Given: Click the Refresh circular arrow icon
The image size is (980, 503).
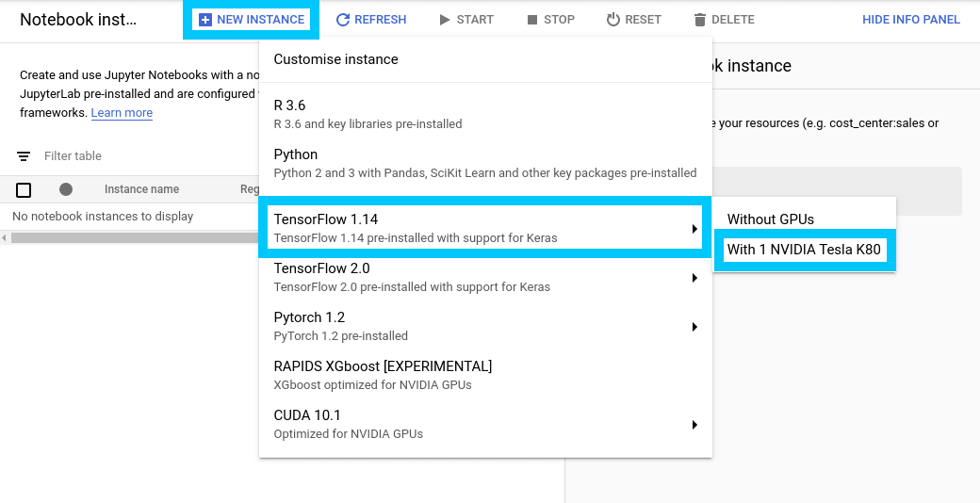Looking at the screenshot, I should (x=343, y=20).
